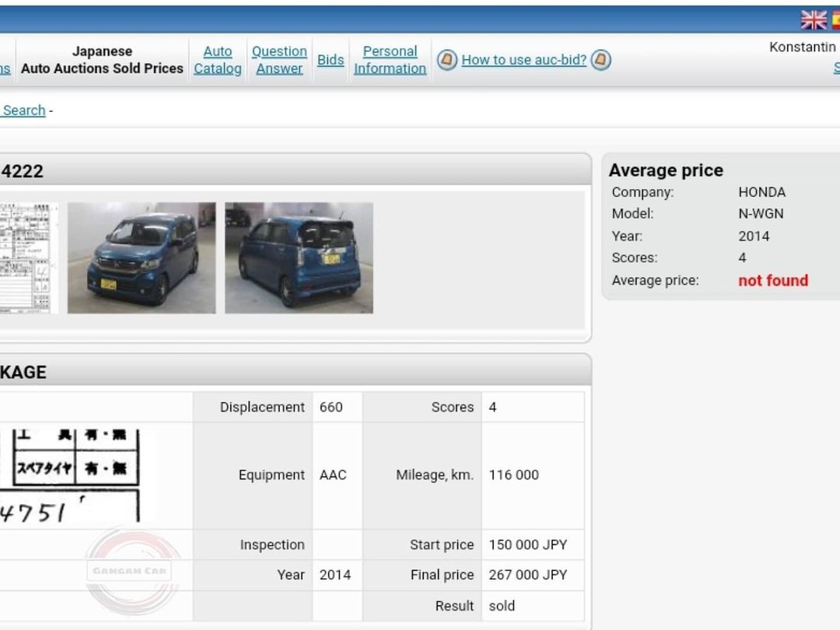Viewport: 840px width, 630px height.
Task: Open Personal Information page
Action: (x=390, y=59)
